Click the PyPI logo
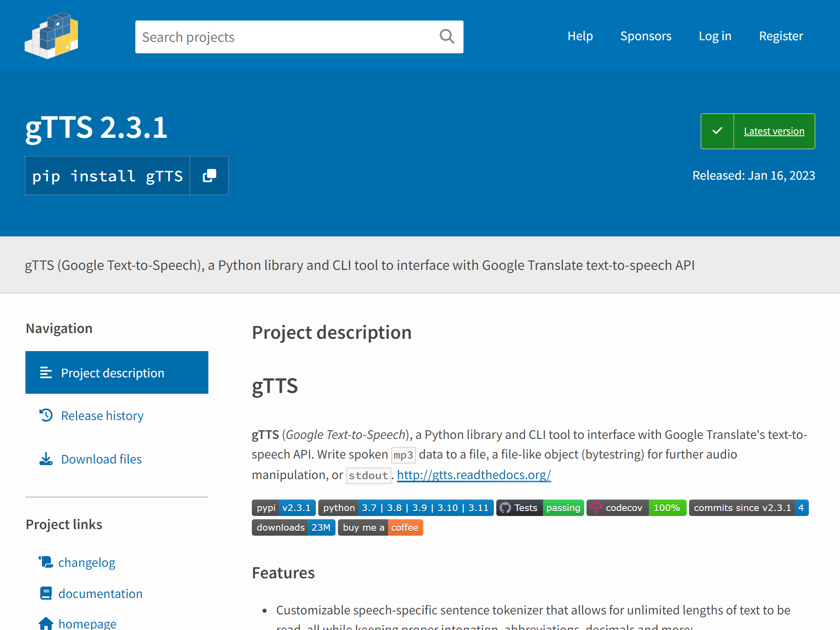 (51, 36)
